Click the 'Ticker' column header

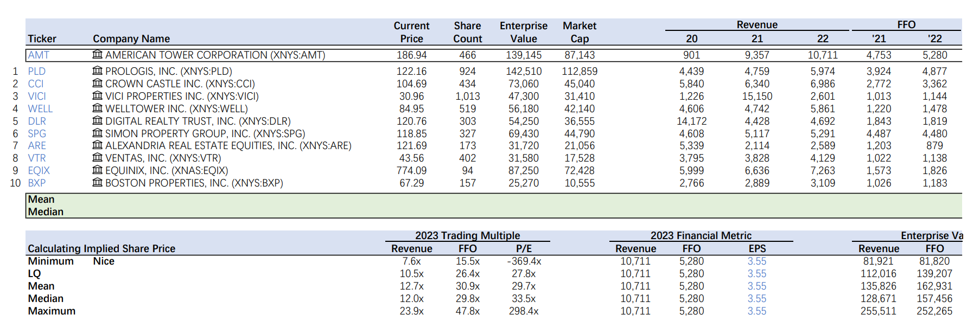(42, 39)
